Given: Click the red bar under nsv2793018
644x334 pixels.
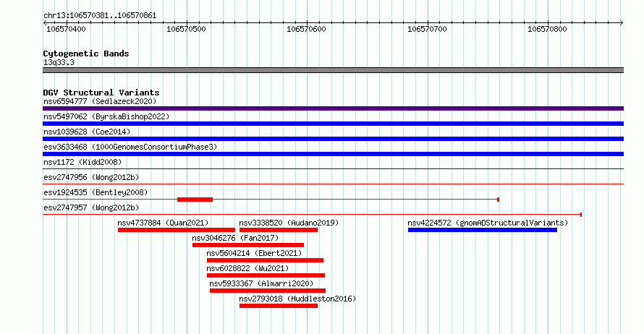Looking at the screenshot, I should (279, 306).
